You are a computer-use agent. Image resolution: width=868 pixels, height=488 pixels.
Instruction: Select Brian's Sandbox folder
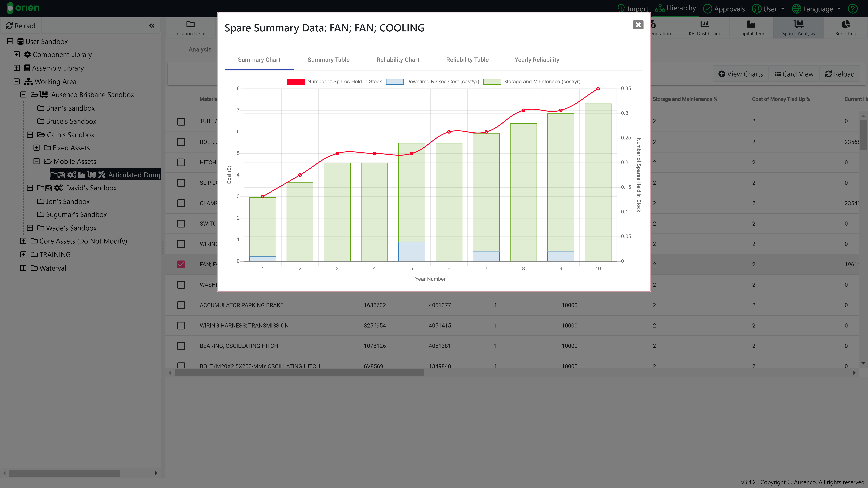click(x=66, y=108)
